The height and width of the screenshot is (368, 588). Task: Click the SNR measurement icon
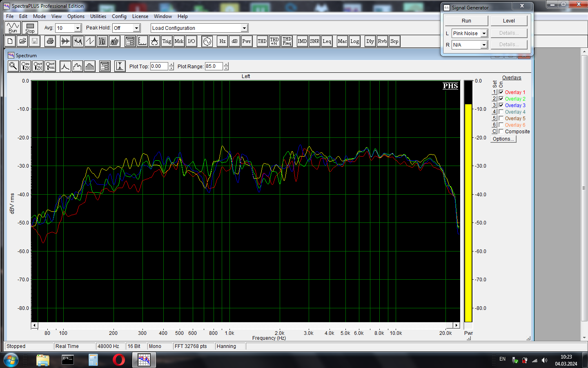tap(314, 41)
